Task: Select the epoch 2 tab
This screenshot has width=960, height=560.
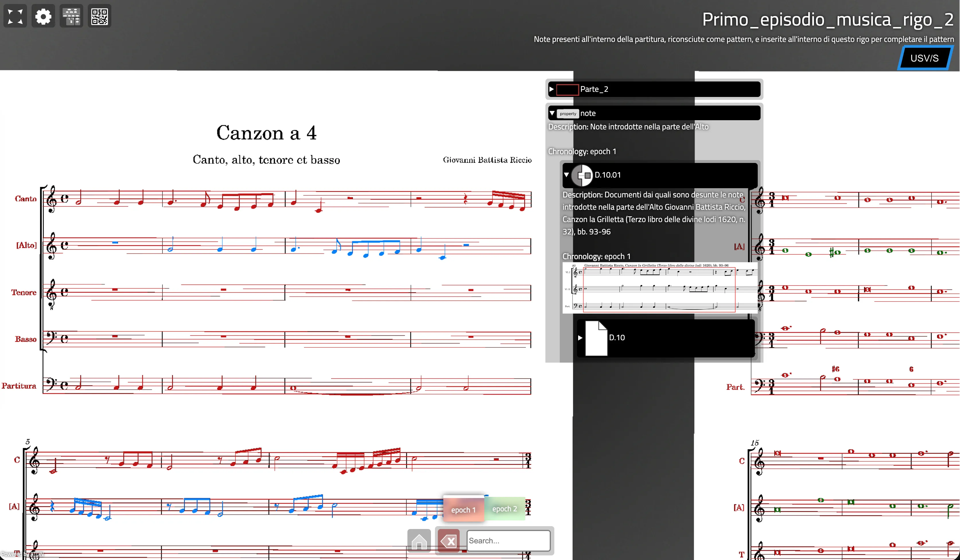Action: (504, 509)
